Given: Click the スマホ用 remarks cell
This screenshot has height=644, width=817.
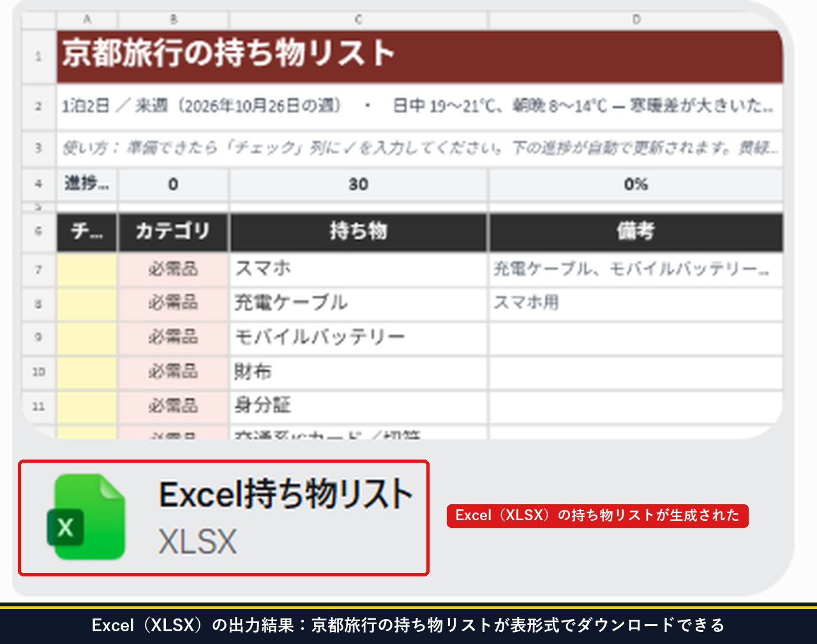Looking at the screenshot, I should (636, 303).
